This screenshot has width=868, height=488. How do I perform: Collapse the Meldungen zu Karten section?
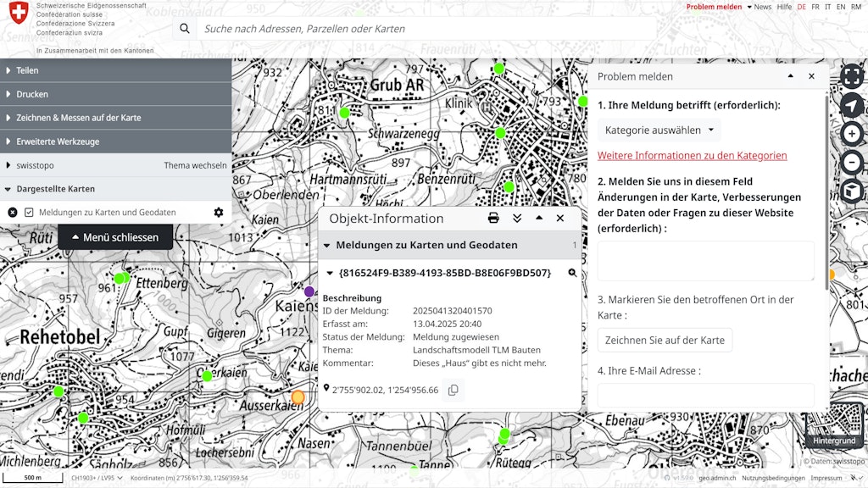click(326, 245)
